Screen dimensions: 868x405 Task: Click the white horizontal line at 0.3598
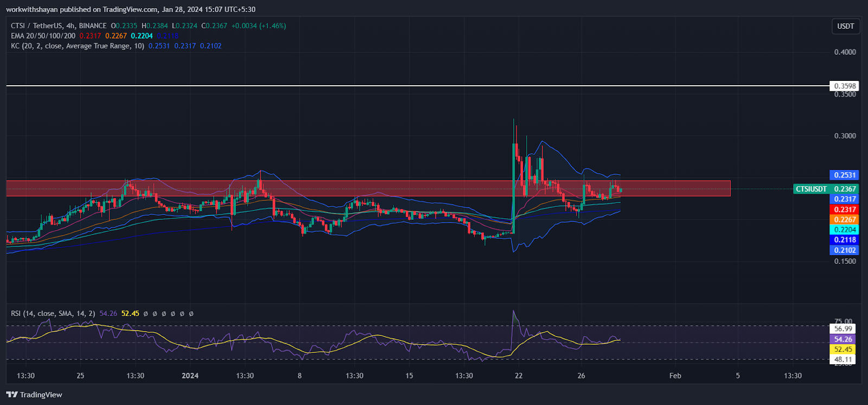(x=418, y=86)
